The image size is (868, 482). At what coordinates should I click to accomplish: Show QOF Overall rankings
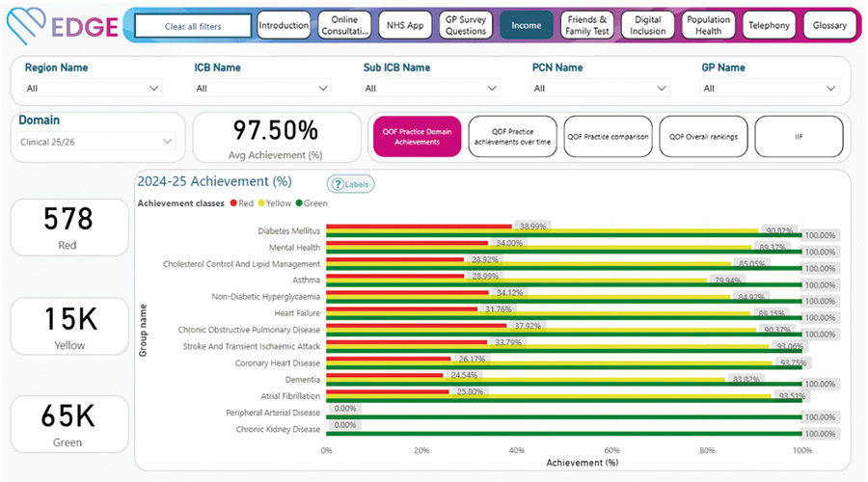704,137
